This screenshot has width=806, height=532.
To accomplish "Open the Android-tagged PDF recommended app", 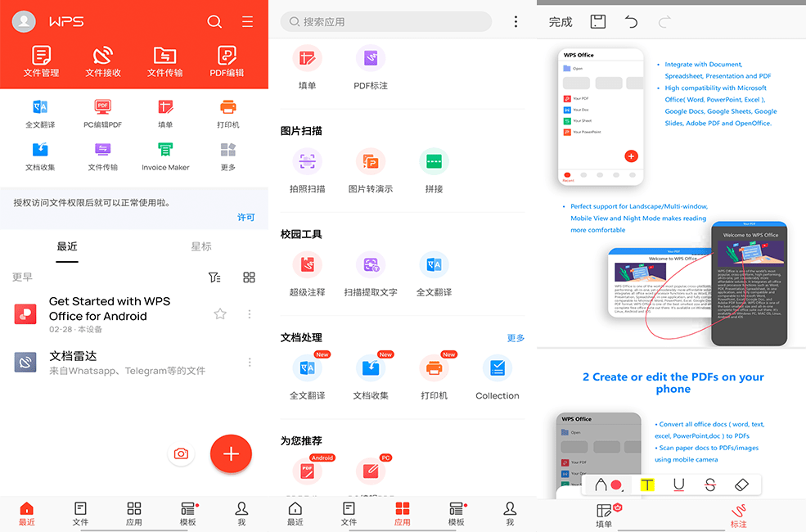I will tap(308, 471).
